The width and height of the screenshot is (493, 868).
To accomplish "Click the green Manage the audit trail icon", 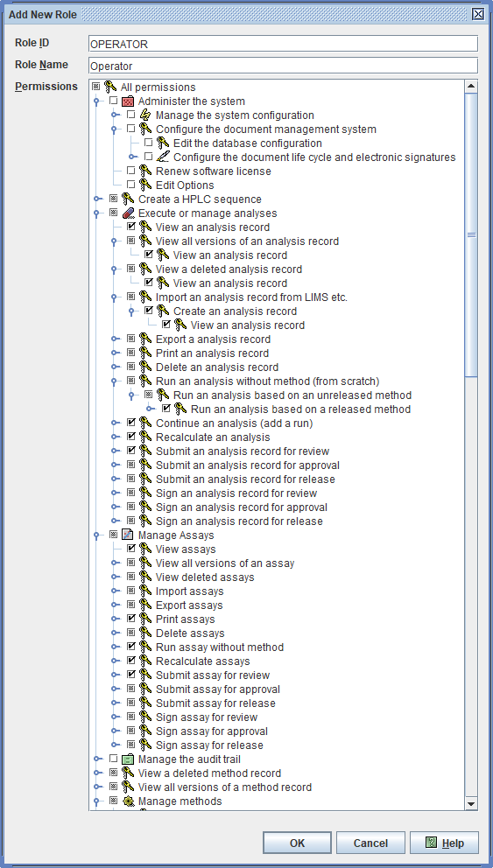I will [128, 759].
